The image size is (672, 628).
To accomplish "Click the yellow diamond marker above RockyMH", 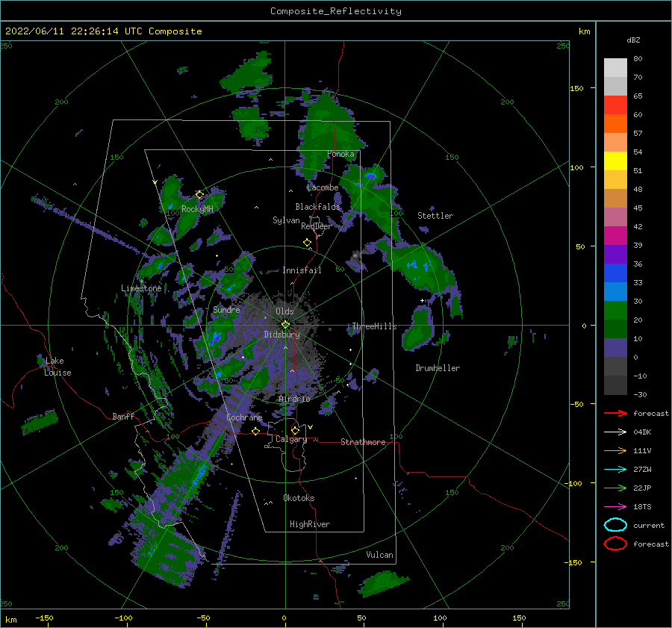I will [199, 195].
